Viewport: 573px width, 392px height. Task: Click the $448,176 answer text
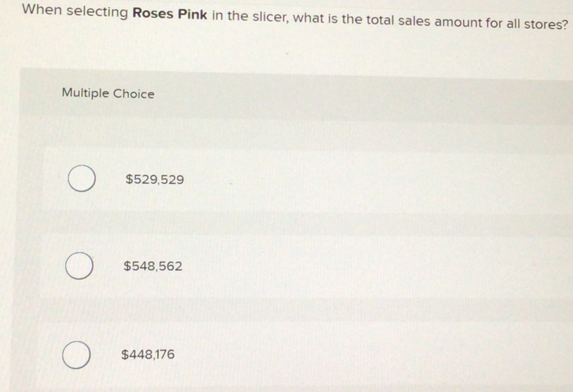(148, 354)
